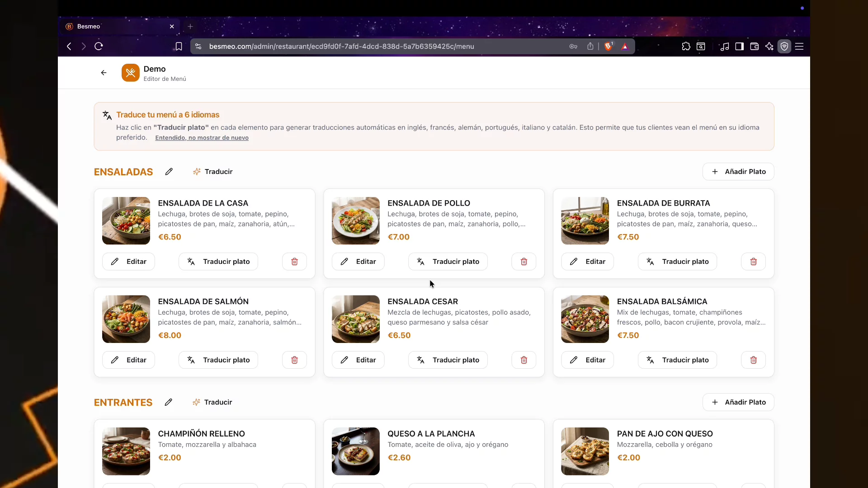
Task: Open a new browser tab
Action: (190, 26)
